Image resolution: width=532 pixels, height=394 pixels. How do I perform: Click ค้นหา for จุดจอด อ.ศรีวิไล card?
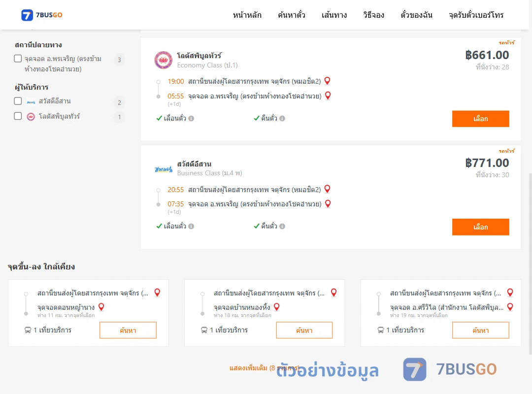pyautogui.click(x=480, y=330)
